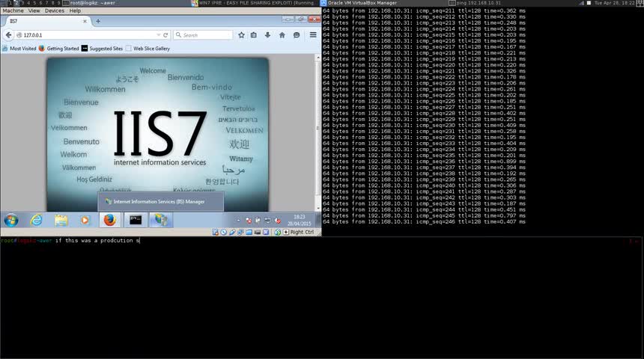Screen dimensions: 644x359
Task: Open the Help menu in VirtualBox
Action: click(75, 10)
